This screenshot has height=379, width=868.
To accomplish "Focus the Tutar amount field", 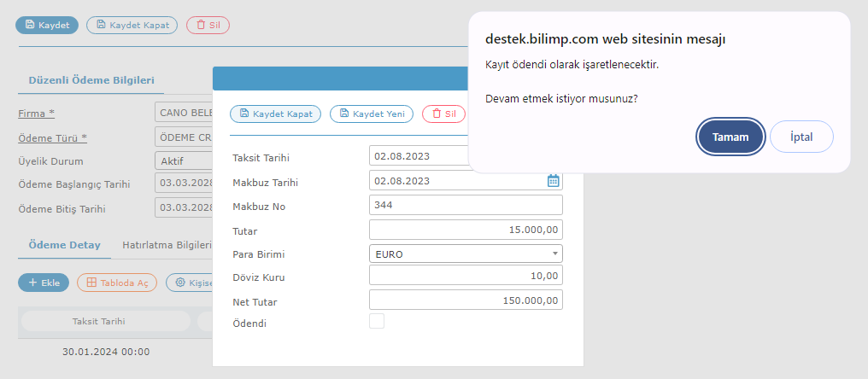I will pyautogui.click(x=466, y=230).
